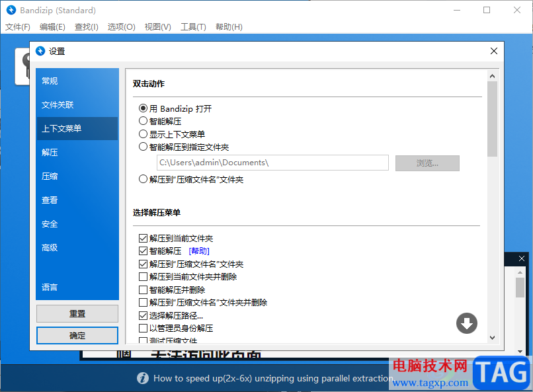
Task: Minimize the Bandizip main window
Action: pyautogui.click(x=457, y=10)
